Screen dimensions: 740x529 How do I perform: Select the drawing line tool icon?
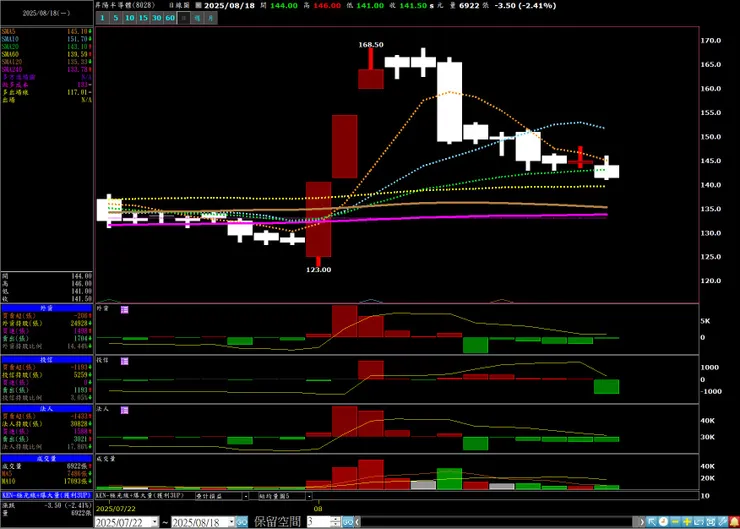[723, 522]
